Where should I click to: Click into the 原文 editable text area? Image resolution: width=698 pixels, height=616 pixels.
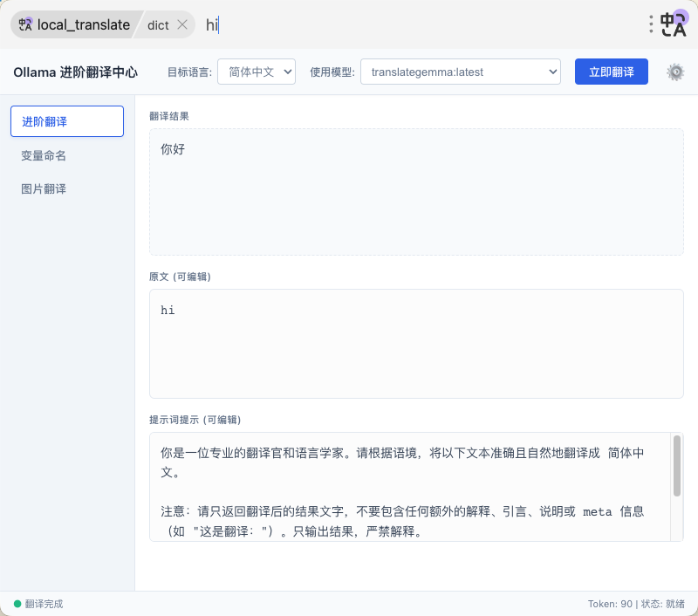[x=416, y=344]
